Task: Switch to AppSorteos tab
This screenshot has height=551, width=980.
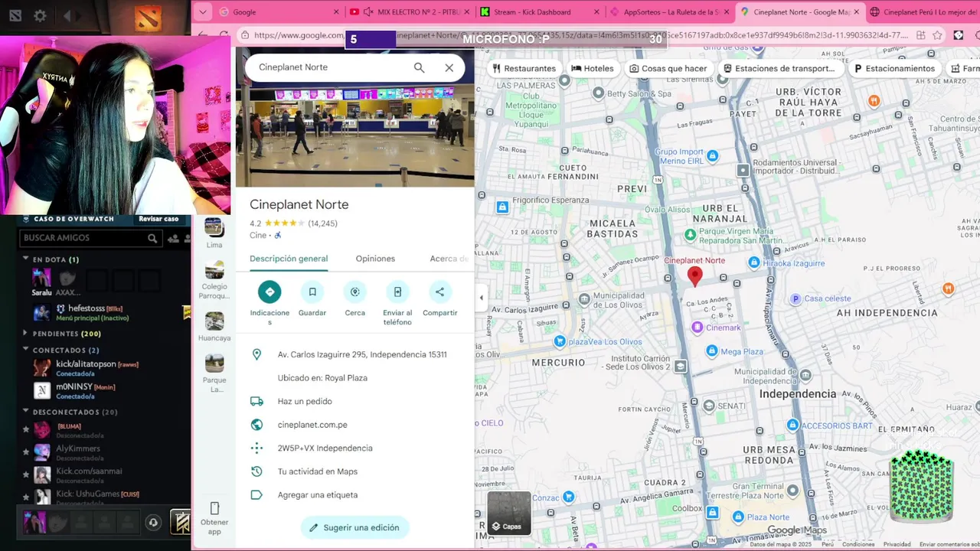Action: [x=669, y=12]
